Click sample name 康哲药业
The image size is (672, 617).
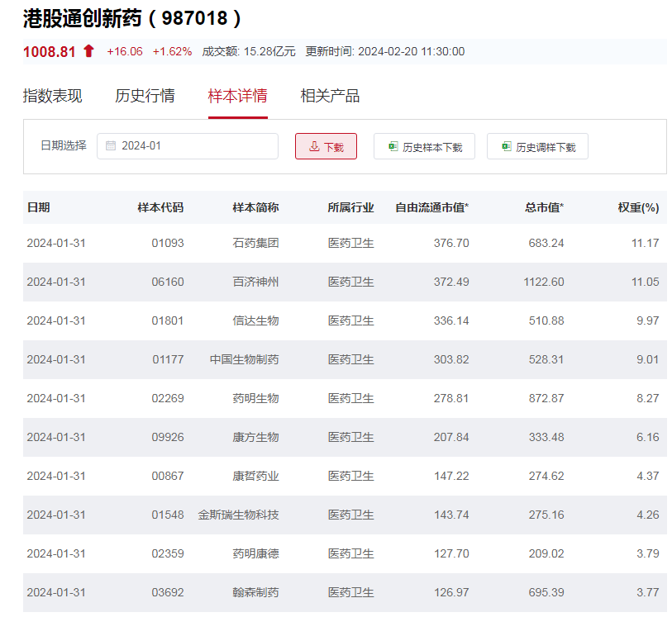(256, 476)
